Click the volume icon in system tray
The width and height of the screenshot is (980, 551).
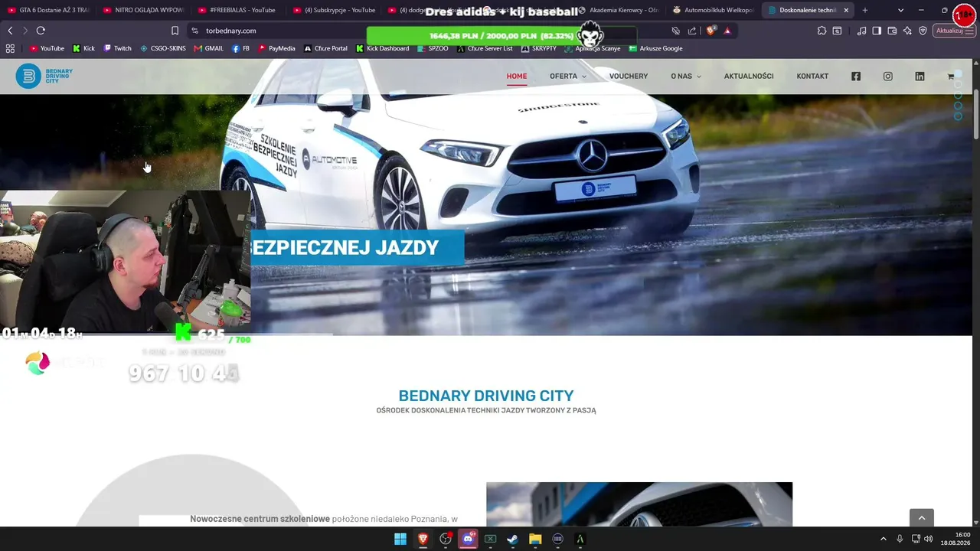[x=929, y=539]
